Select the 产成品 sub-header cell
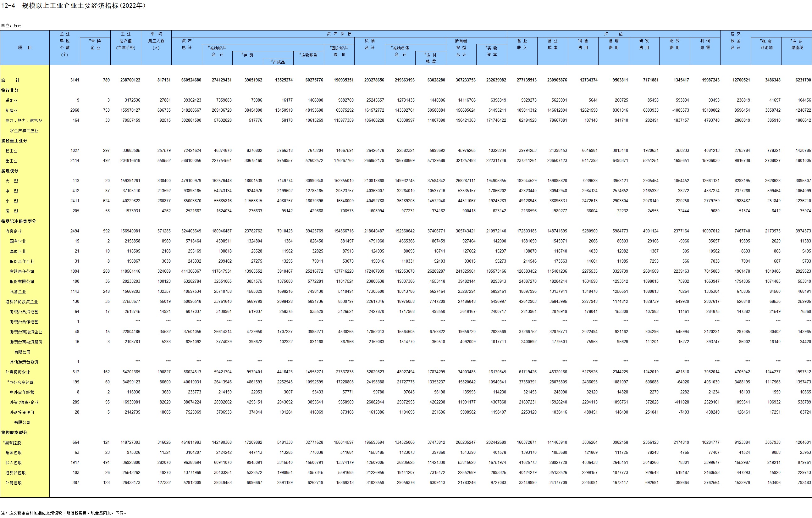Image resolution: width=812 pixels, height=518 pixels. [278, 62]
